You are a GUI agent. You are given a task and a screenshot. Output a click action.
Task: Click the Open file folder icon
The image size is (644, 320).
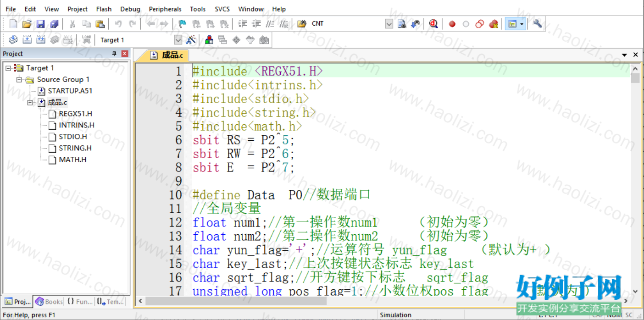27,24
